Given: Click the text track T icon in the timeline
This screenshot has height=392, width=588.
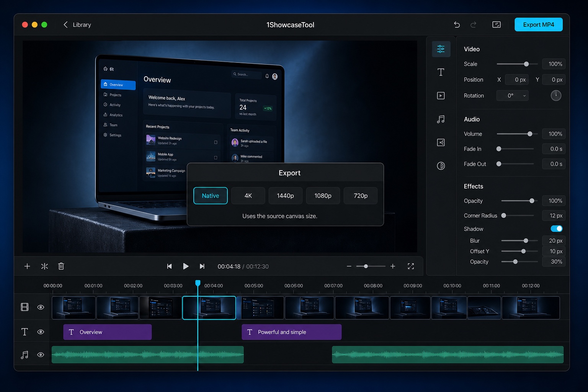Looking at the screenshot, I should 24,332.
